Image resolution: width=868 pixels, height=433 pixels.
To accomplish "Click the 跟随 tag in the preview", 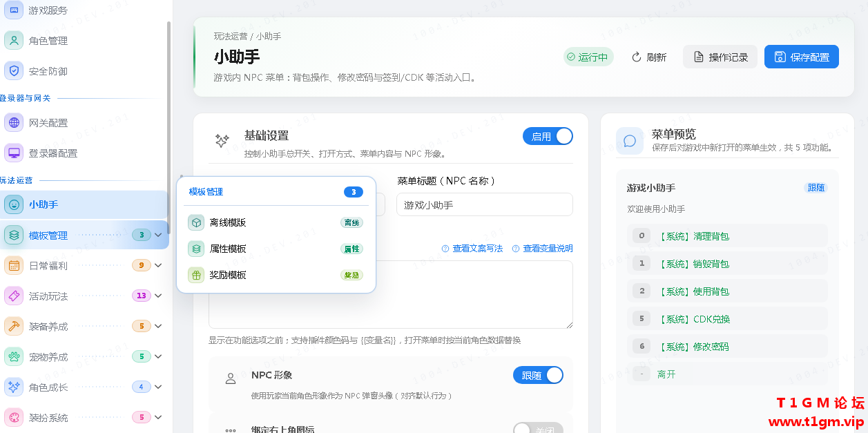I will pyautogui.click(x=816, y=188).
